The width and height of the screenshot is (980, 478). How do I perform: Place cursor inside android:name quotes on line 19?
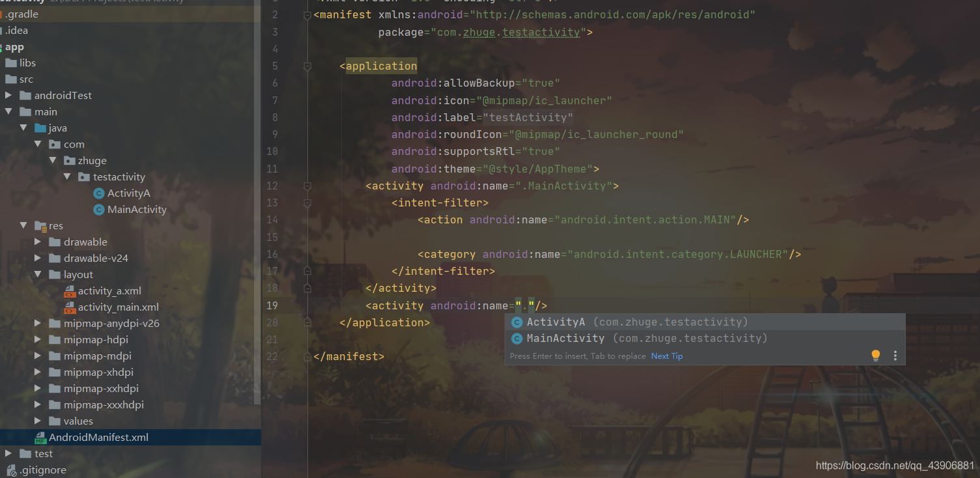tap(525, 305)
